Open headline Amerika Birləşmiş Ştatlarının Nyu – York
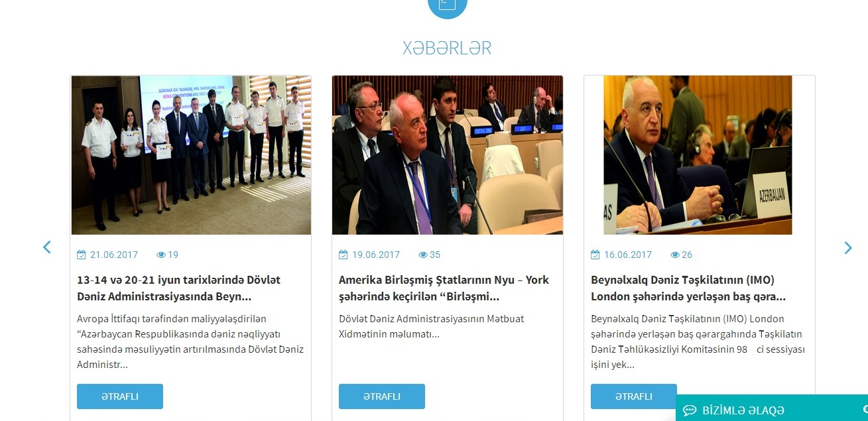The width and height of the screenshot is (868, 421). (444, 288)
